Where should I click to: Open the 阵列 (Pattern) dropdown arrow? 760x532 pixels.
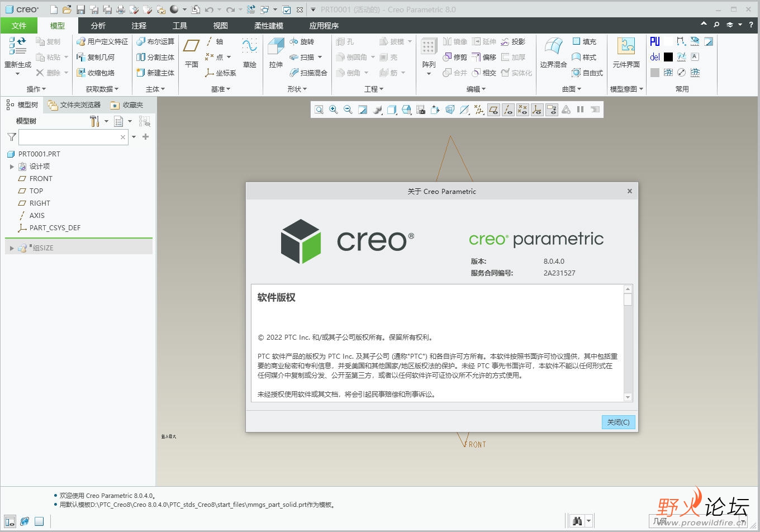[x=429, y=74]
